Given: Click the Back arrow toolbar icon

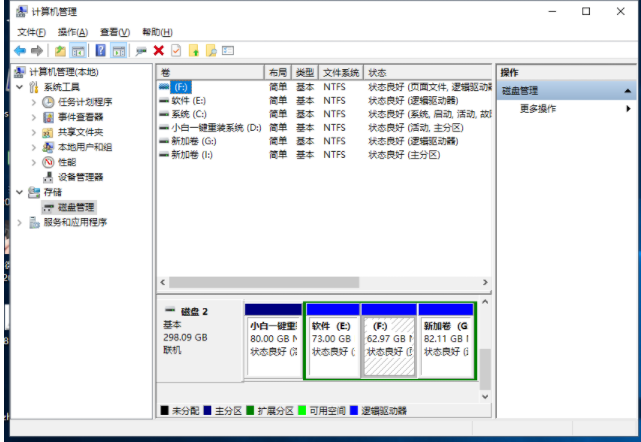Looking at the screenshot, I should coord(20,51).
